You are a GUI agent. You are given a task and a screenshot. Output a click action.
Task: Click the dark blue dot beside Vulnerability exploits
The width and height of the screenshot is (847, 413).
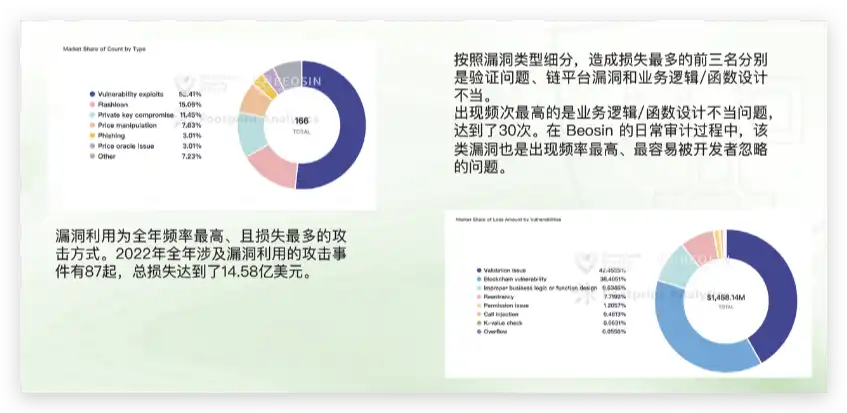[x=93, y=94]
